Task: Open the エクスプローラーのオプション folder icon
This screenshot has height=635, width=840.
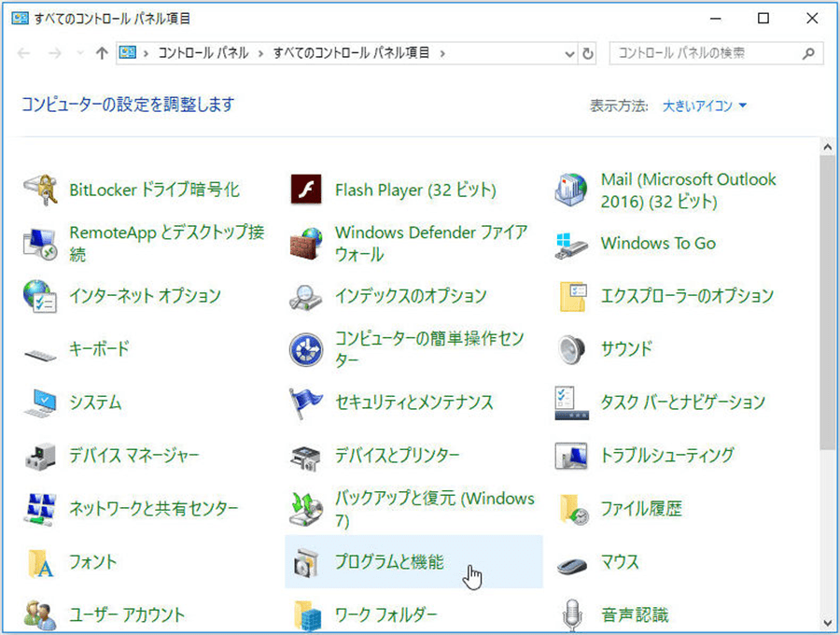Action: [x=573, y=296]
